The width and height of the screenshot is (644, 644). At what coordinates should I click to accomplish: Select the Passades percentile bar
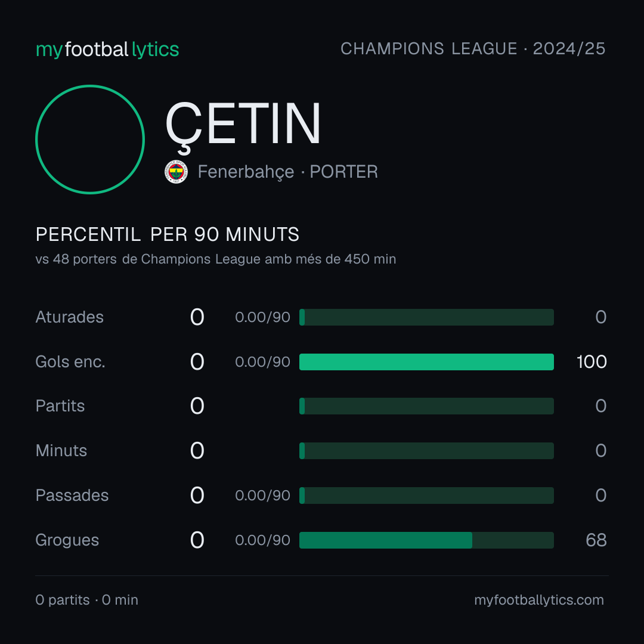[x=426, y=496]
